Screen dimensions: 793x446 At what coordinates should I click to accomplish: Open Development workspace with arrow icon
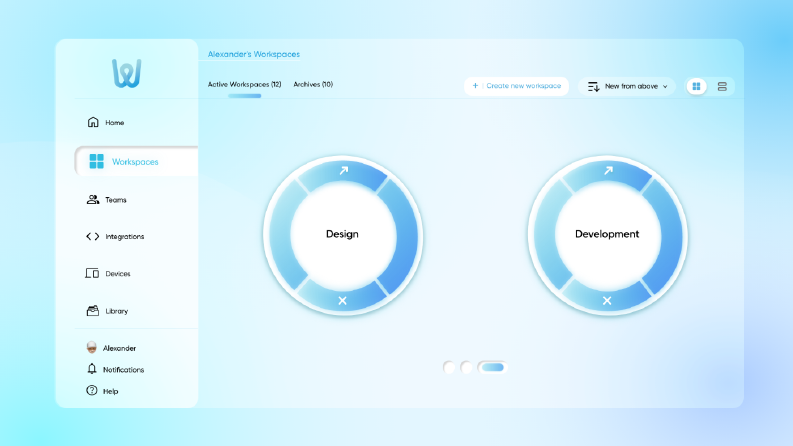click(608, 170)
